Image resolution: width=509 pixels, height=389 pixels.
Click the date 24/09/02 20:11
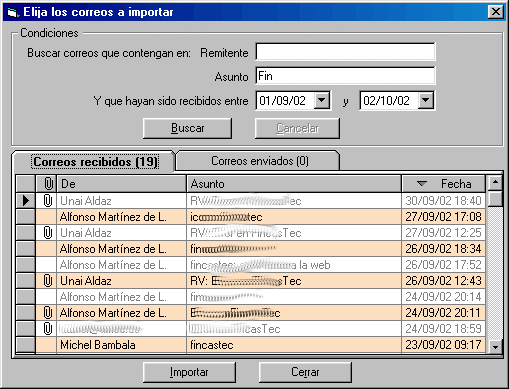443,313
